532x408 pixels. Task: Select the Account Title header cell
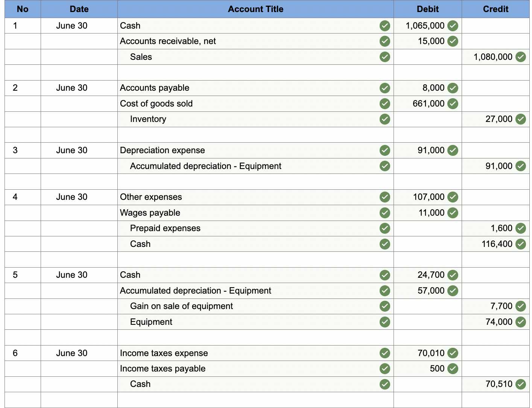(255, 9)
